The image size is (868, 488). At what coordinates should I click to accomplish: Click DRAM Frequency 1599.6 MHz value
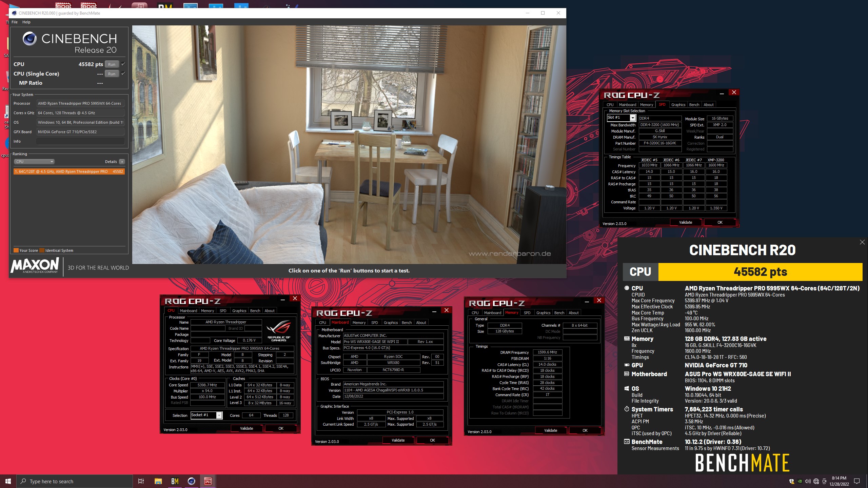[x=547, y=352]
